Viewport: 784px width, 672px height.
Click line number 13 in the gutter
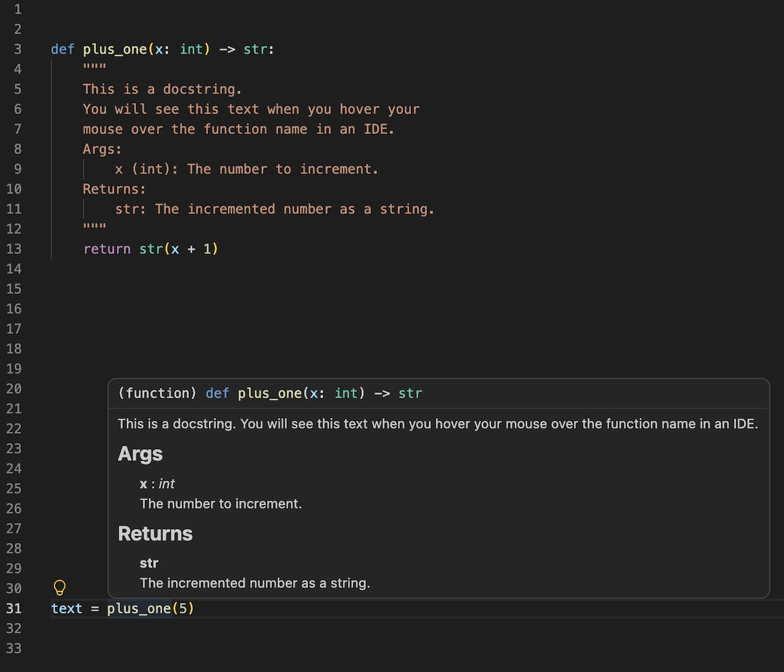(14, 249)
